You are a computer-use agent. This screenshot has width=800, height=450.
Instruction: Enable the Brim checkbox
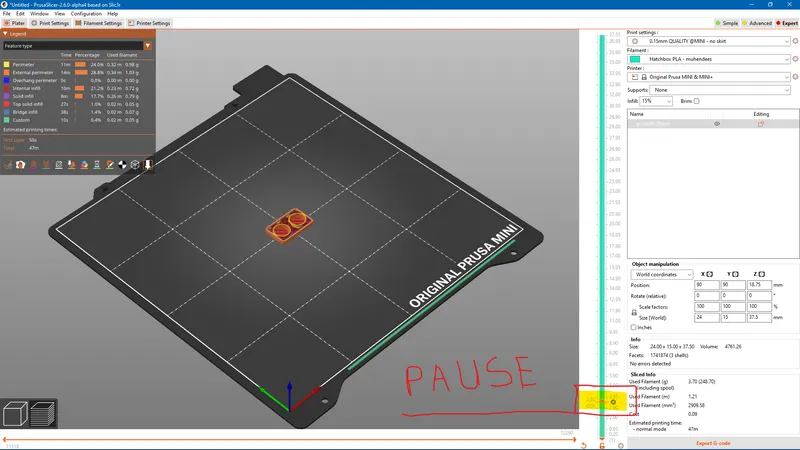(x=697, y=101)
